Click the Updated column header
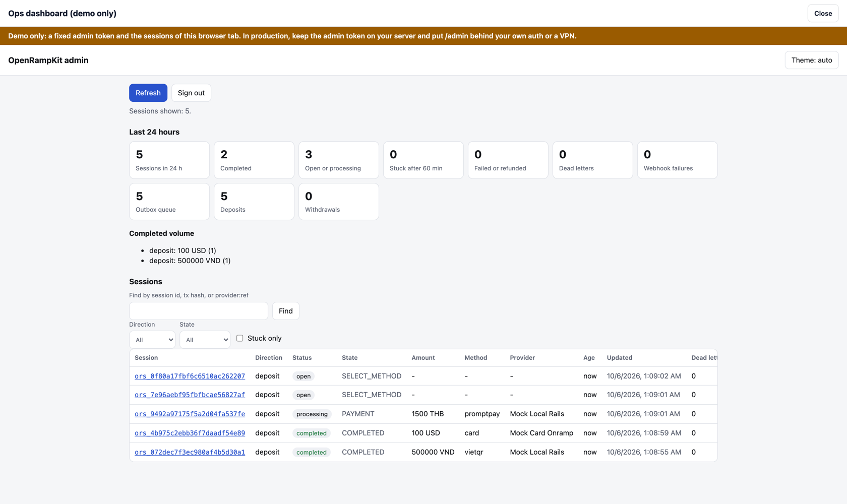 [x=620, y=358]
